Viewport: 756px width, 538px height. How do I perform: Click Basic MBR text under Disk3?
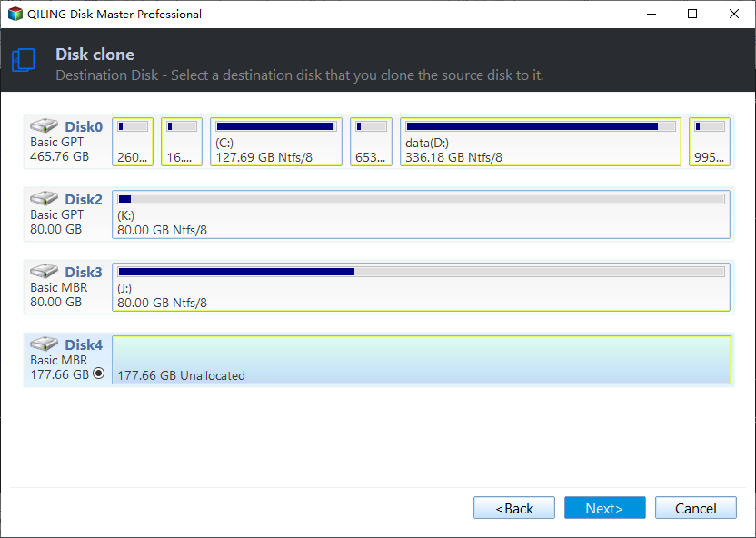[58, 288]
